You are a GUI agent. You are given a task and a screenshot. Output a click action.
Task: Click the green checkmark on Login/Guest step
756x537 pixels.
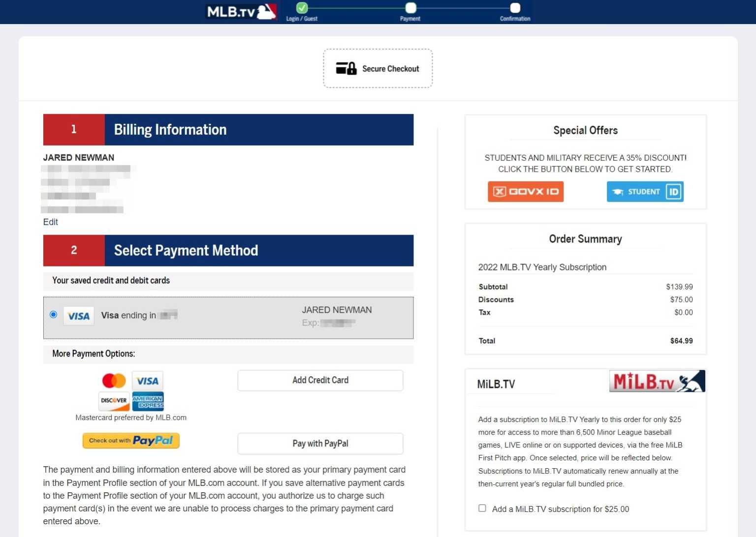coord(302,8)
